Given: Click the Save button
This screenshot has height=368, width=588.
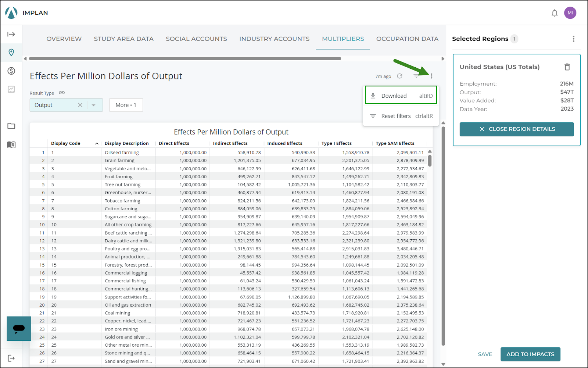Looking at the screenshot, I should (485, 354).
